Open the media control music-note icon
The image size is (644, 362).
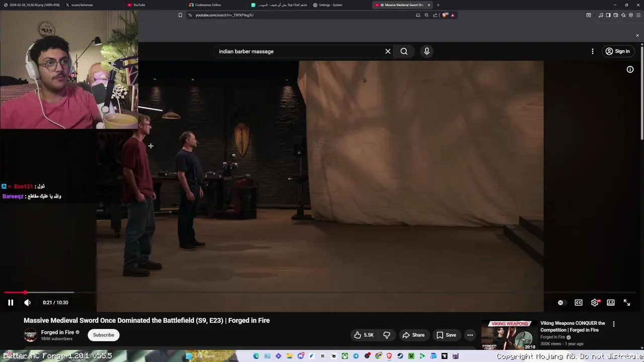click(x=601, y=15)
